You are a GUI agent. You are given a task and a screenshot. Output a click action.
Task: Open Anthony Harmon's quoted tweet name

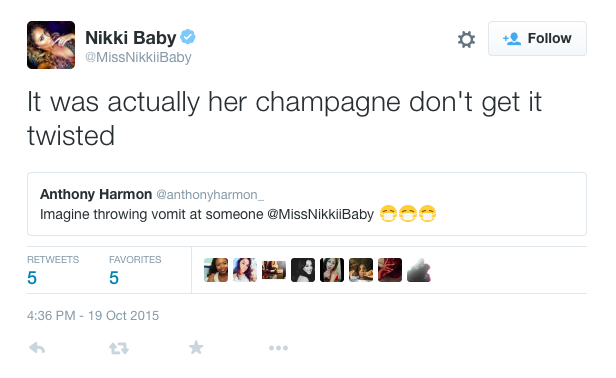(x=96, y=194)
